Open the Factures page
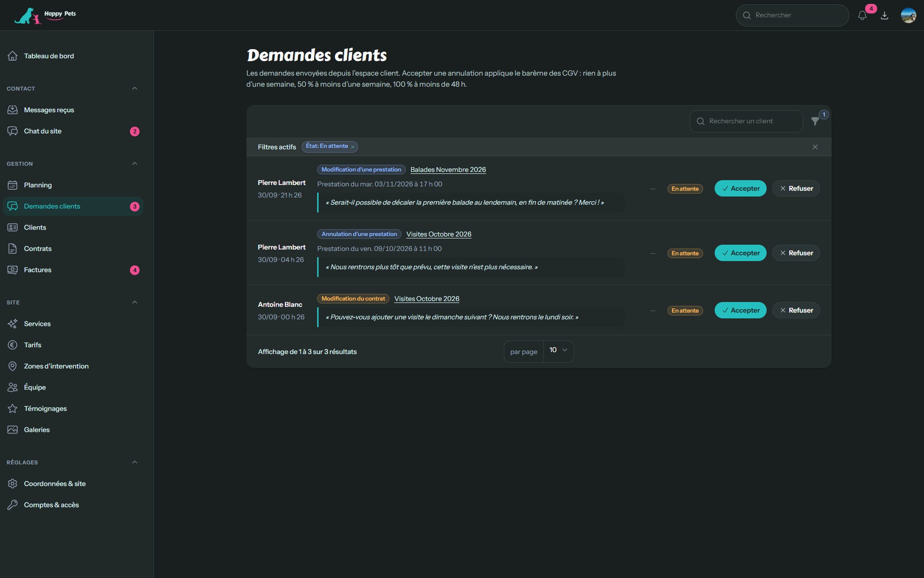Screen dimensions: 924x578 (x=73, y=270)
